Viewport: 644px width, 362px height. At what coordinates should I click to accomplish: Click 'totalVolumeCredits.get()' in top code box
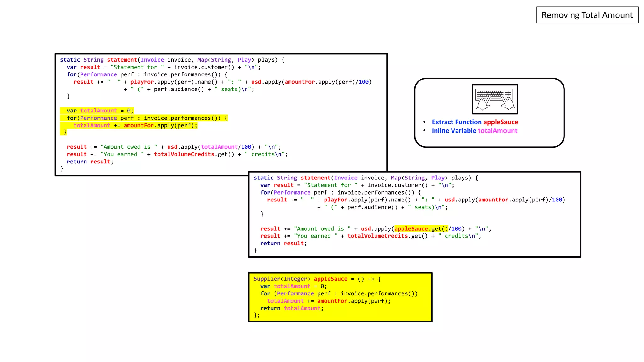pyautogui.click(x=194, y=154)
